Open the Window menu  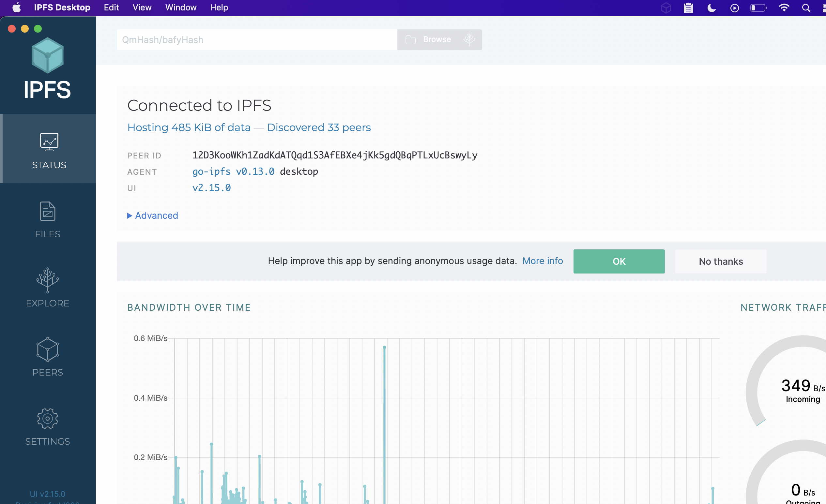coord(181,7)
